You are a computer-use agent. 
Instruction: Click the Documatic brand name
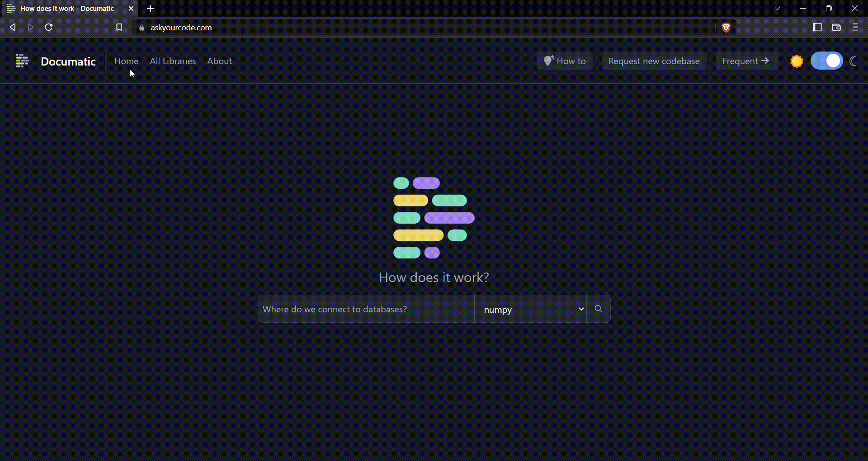tap(68, 61)
